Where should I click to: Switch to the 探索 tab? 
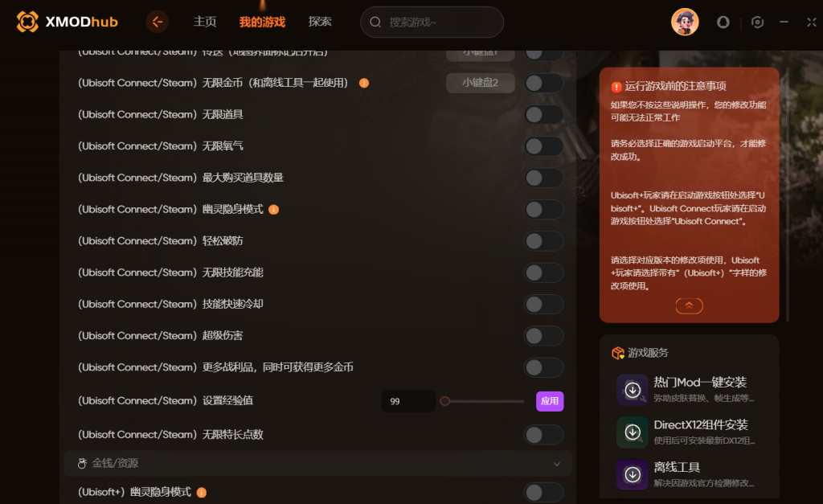[320, 22]
